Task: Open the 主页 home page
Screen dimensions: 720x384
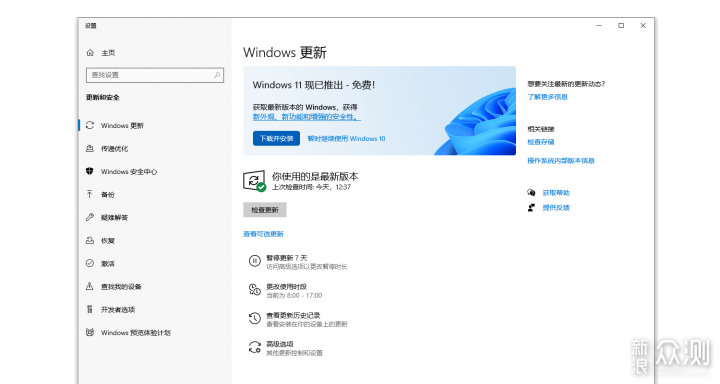Action: (x=108, y=53)
